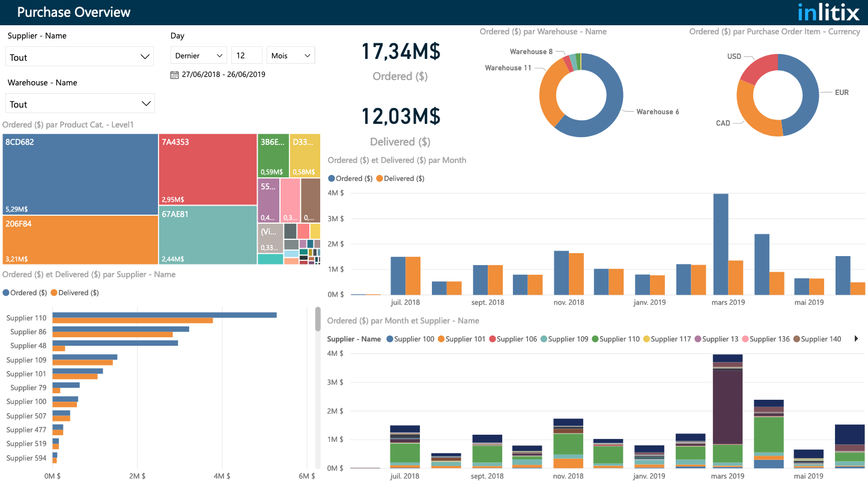Click the CAD currency donut label

tap(723, 123)
